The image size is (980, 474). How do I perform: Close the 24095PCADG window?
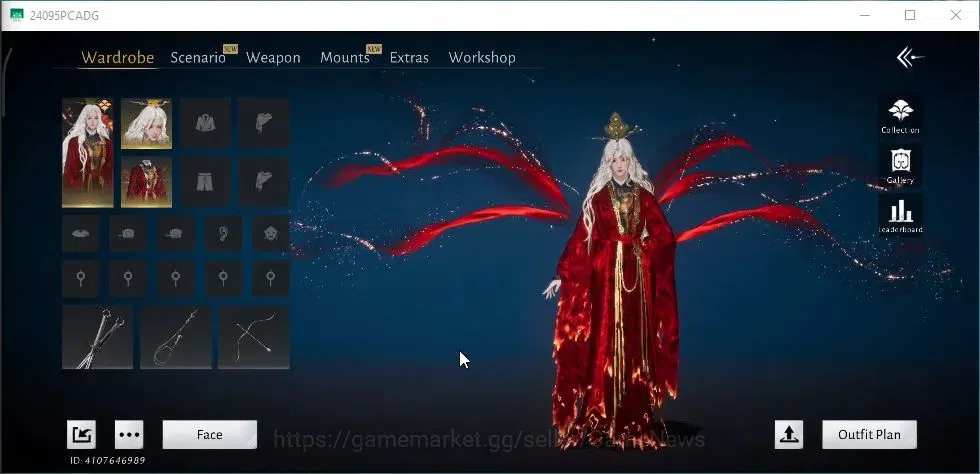[x=956, y=15]
